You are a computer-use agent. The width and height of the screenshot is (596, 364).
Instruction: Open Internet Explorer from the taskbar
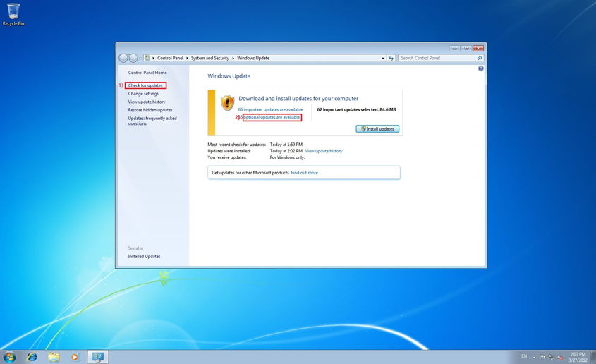pyautogui.click(x=32, y=357)
